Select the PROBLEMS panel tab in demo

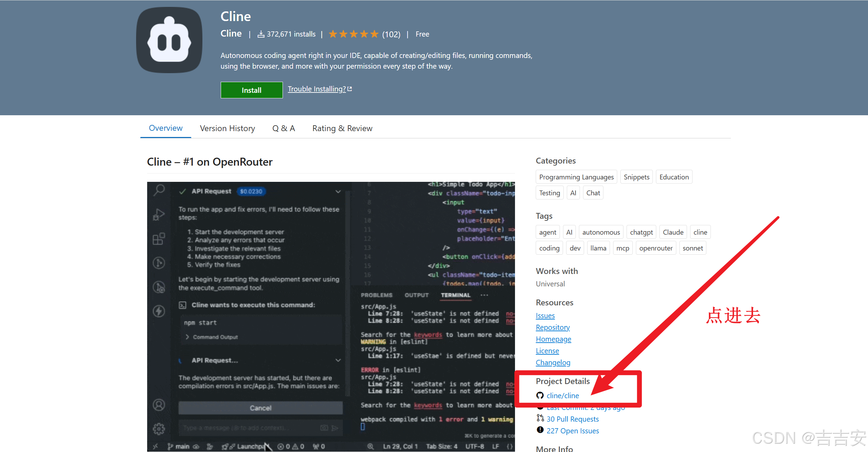376,295
